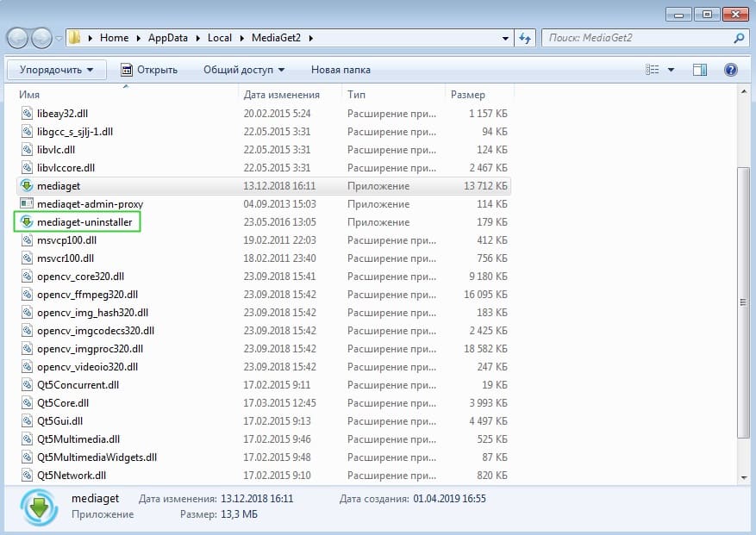
Task: Click the folder icon in the address bar
Action: click(75, 38)
